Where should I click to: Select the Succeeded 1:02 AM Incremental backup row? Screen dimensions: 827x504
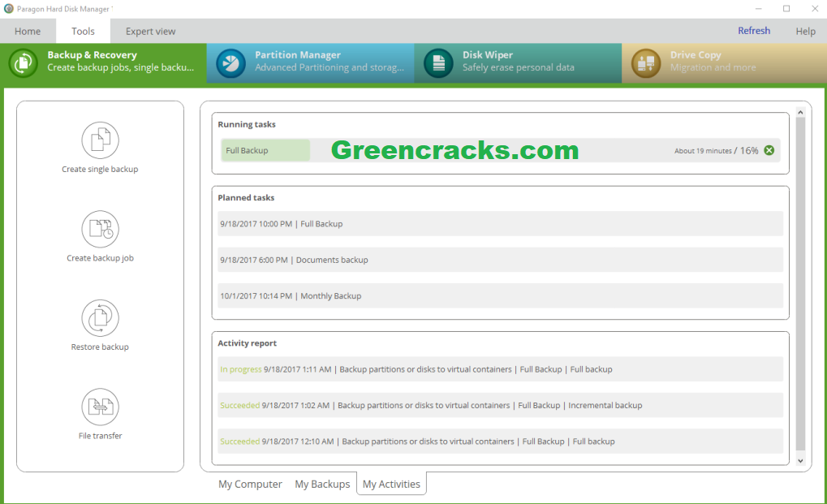pyautogui.click(x=500, y=405)
